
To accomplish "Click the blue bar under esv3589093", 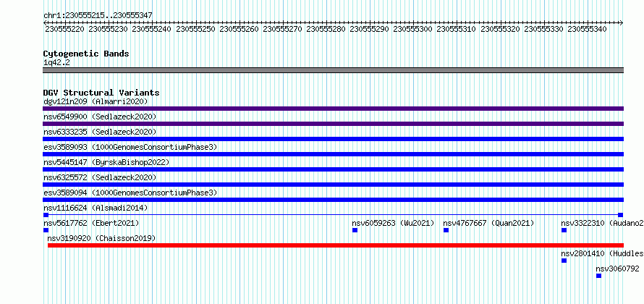I will [x=333, y=154].
